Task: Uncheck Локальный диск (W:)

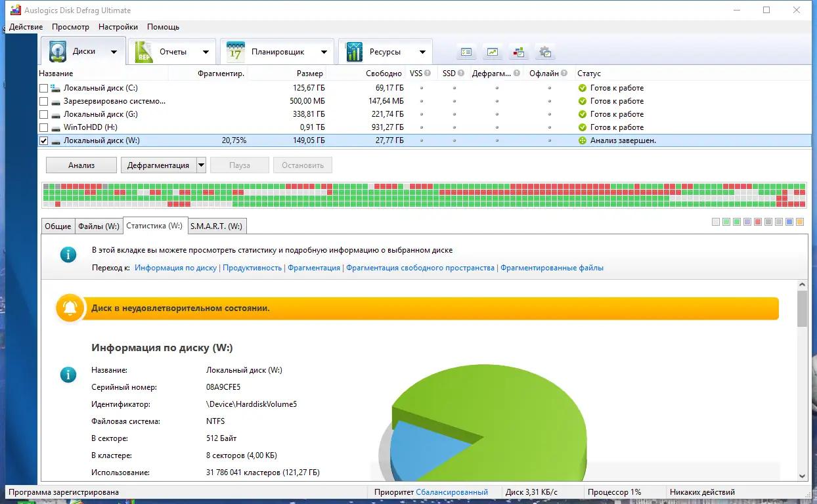Action: 44,140
